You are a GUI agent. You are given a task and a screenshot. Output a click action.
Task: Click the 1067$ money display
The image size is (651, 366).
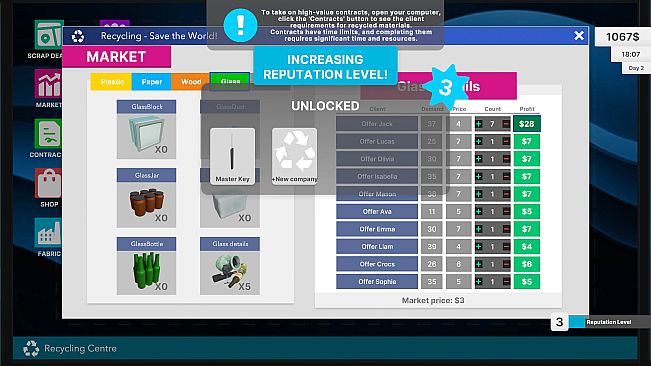(x=622, y=37)
